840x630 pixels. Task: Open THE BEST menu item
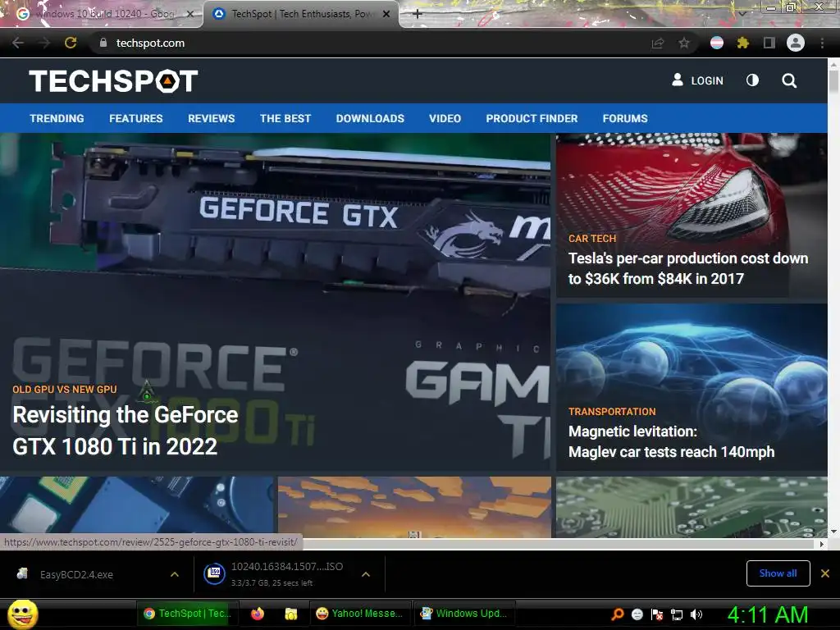285,118
